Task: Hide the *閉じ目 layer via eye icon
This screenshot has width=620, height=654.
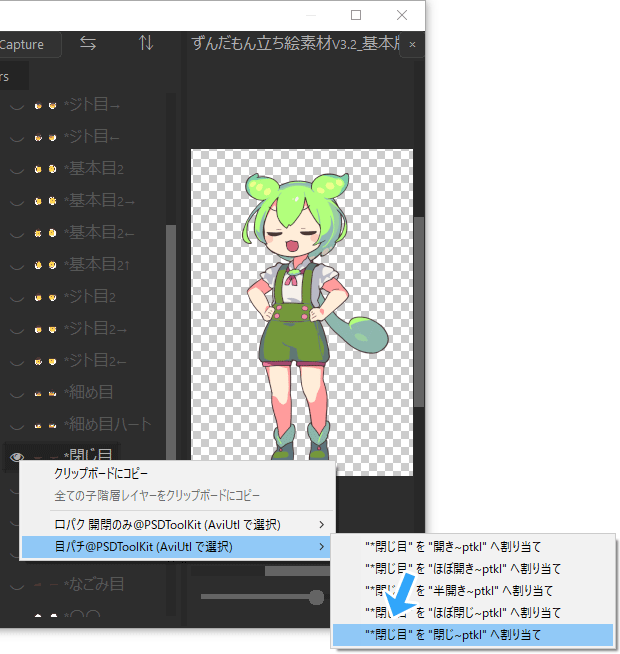Action: click(17, 457)
